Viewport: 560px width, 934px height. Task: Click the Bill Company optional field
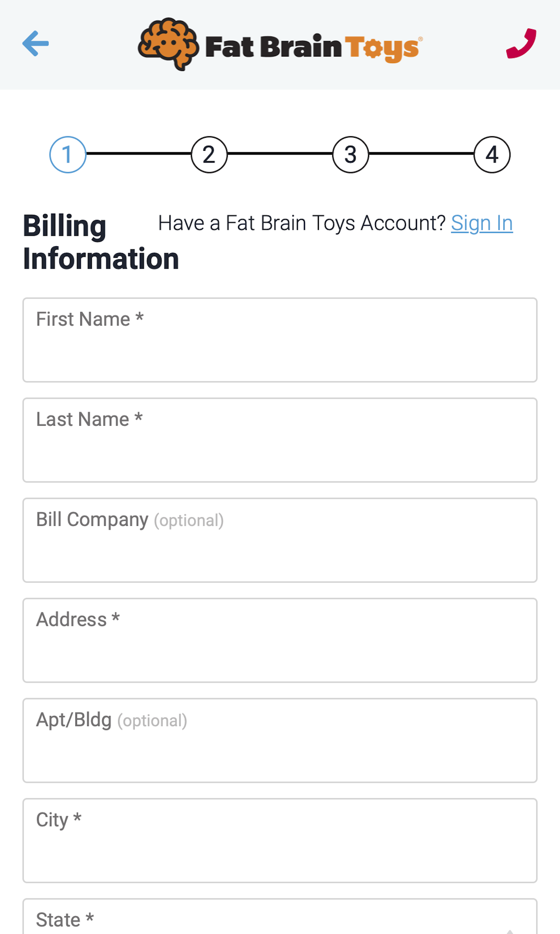[x=280, y=539]
